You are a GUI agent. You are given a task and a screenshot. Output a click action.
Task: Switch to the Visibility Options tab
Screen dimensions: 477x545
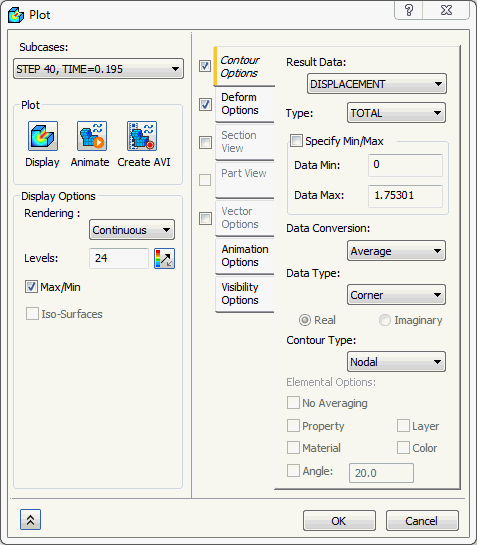(245, 294)
